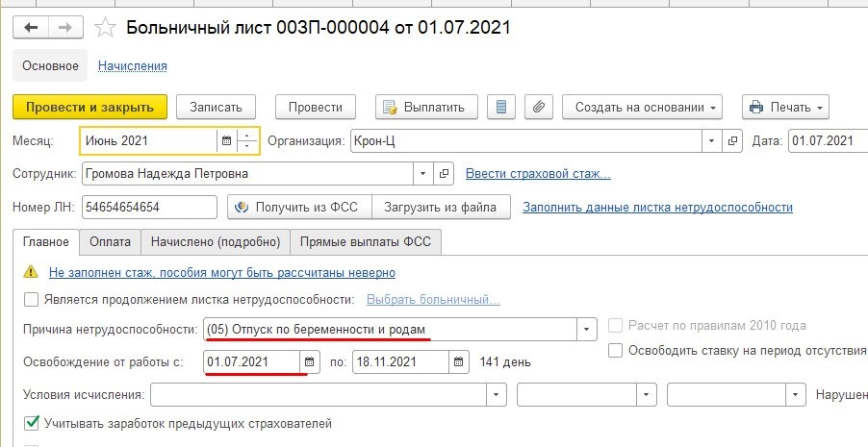Viewport: 868px width, 447px height.
Task: Click 'Ввести страховой стаж...' link
Action: point(538,174)
